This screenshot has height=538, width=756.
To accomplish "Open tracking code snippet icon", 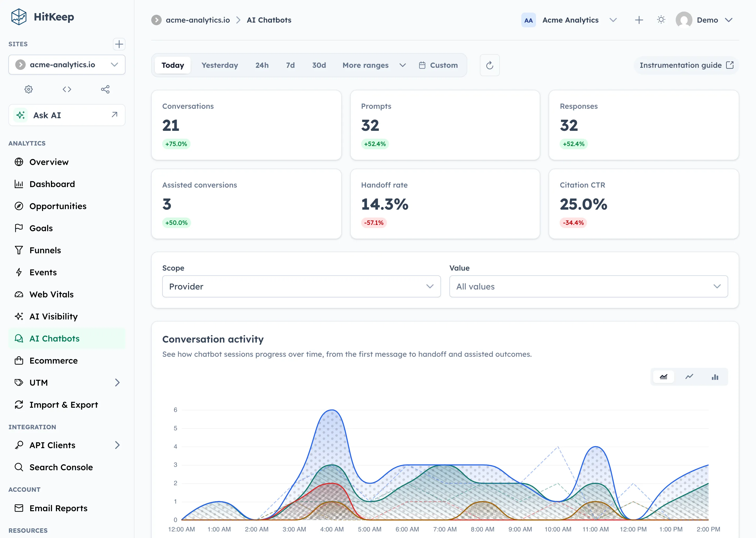I will [x=67, y=89].
